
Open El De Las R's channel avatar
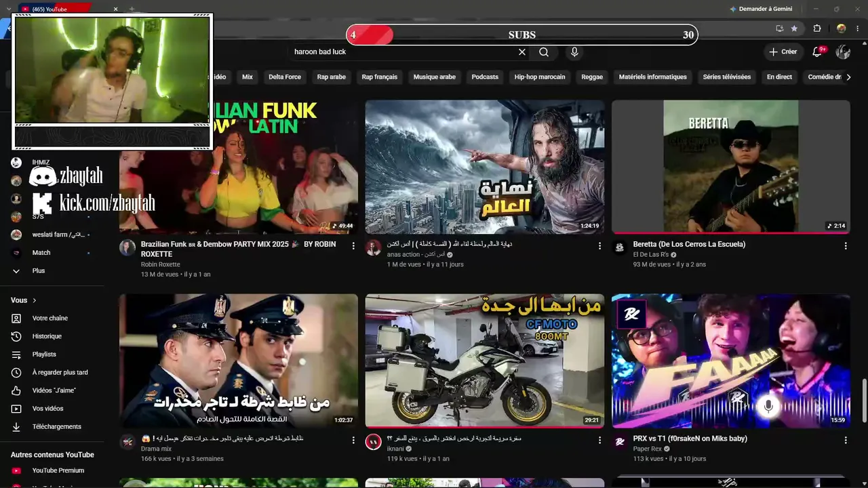(620, 247)
